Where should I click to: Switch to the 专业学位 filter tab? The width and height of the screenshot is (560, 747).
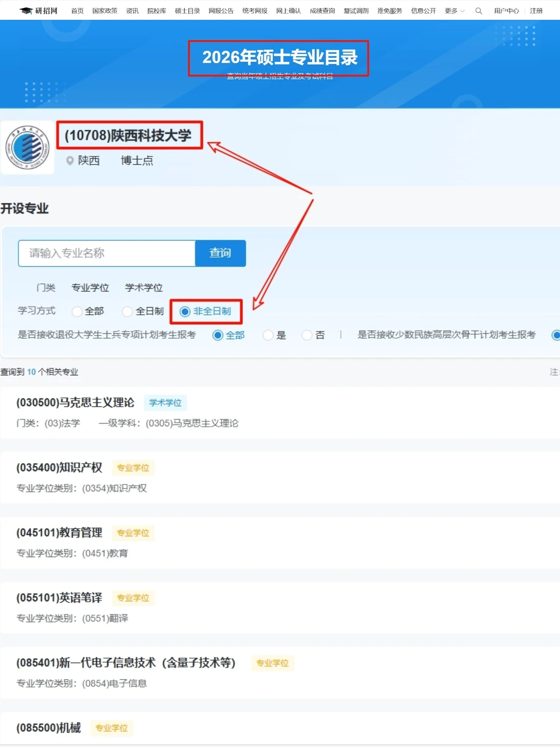pos(90,288)
